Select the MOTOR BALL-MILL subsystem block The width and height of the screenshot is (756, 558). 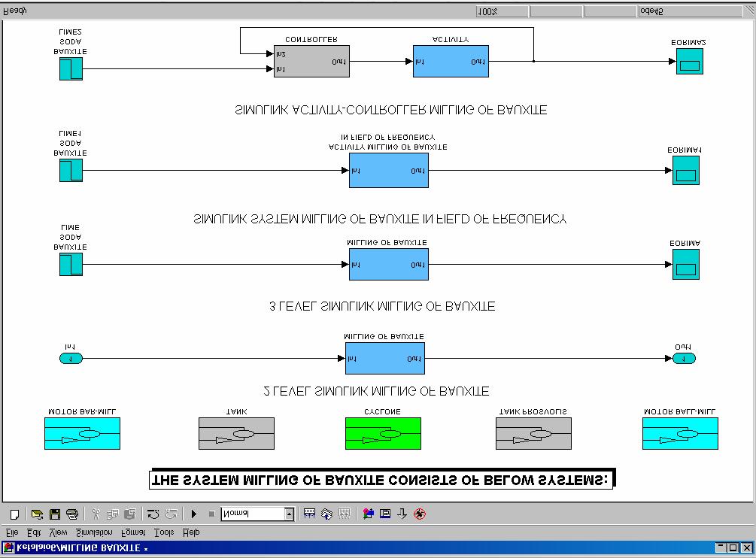tap(680, 434)
